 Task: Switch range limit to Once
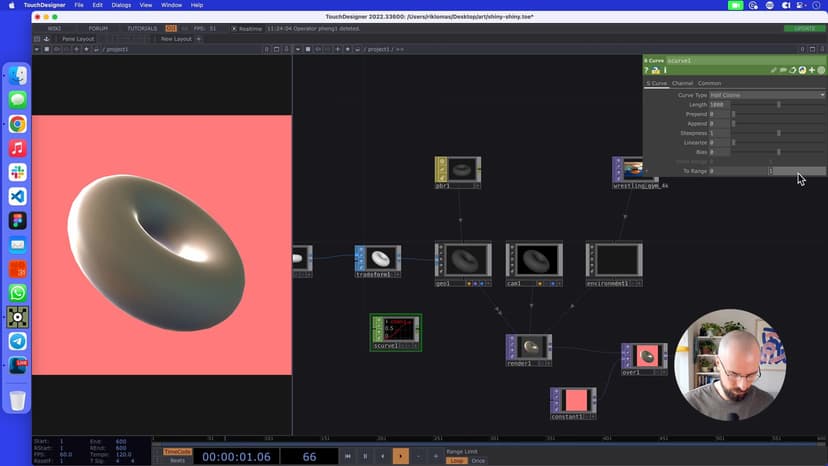pos(478,460)
